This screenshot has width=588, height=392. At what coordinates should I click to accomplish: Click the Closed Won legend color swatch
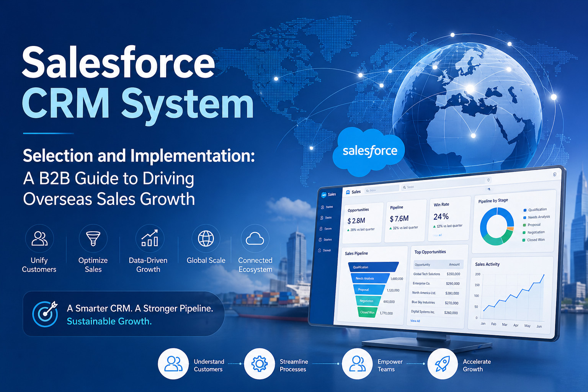pyautogui.click(x=524, y=240)
